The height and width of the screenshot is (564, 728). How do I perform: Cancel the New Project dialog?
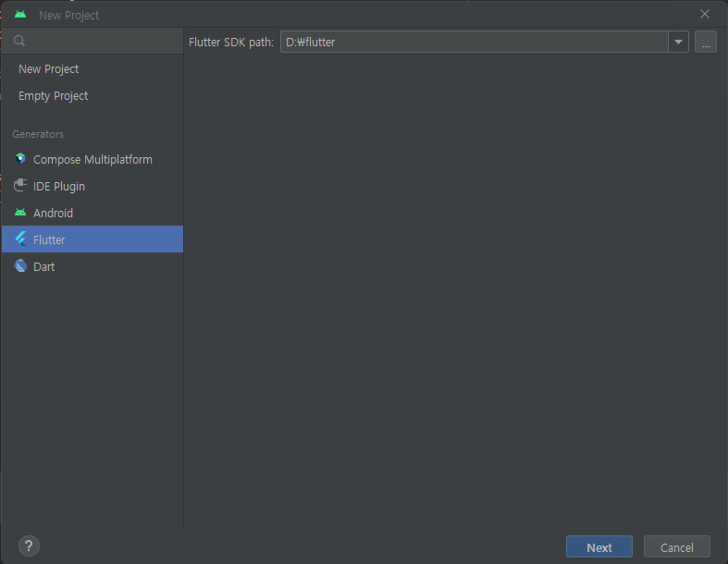click(x=676, y=546)
